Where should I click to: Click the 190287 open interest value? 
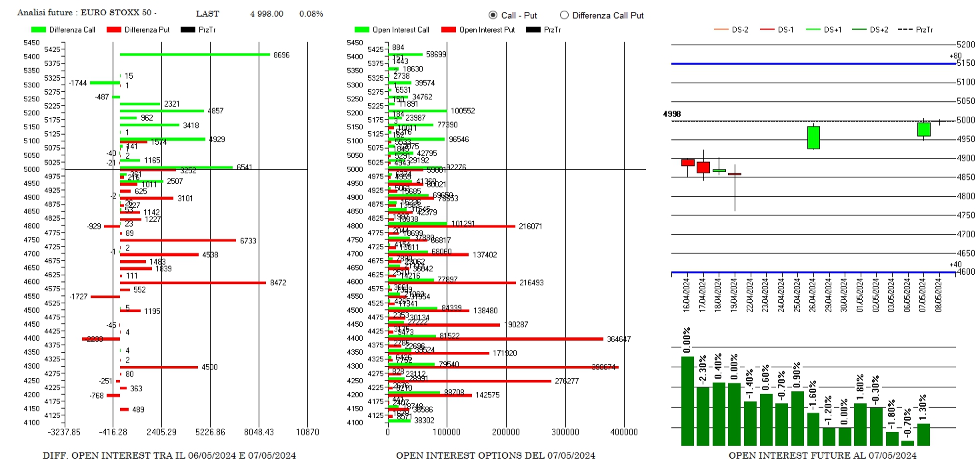pos(515,325)
